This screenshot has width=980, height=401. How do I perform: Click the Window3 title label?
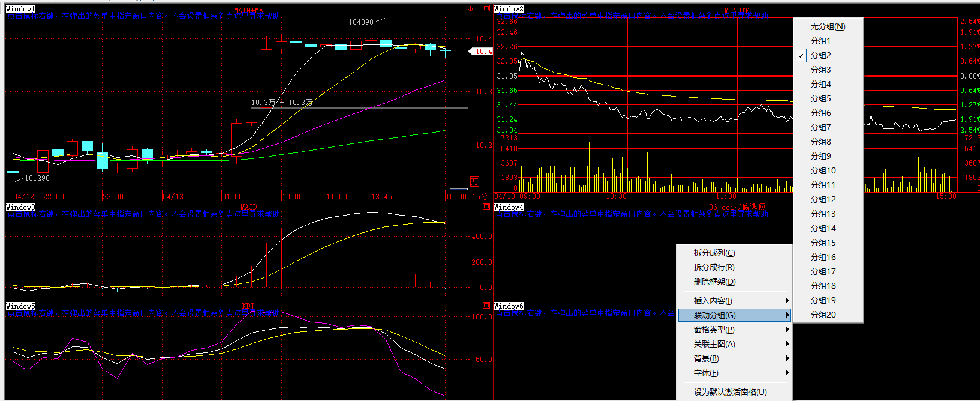(x=20, y=207)
